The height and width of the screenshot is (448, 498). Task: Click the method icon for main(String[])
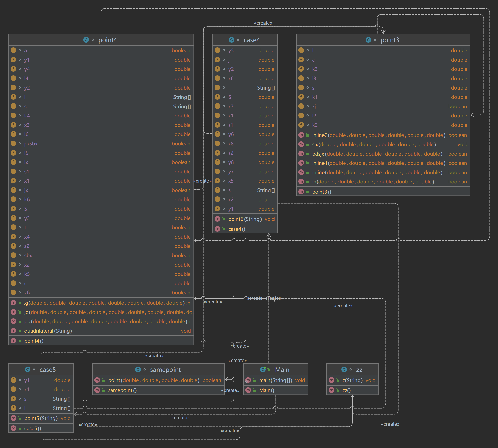coord(248,380)
